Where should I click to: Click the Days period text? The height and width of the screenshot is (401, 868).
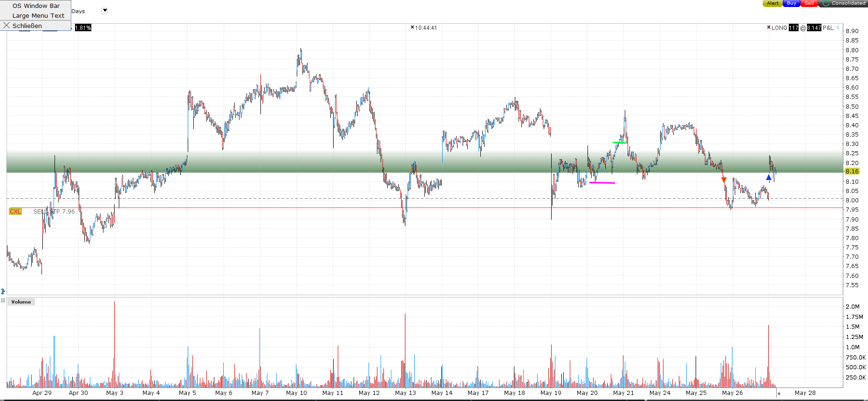click(78, 11)
